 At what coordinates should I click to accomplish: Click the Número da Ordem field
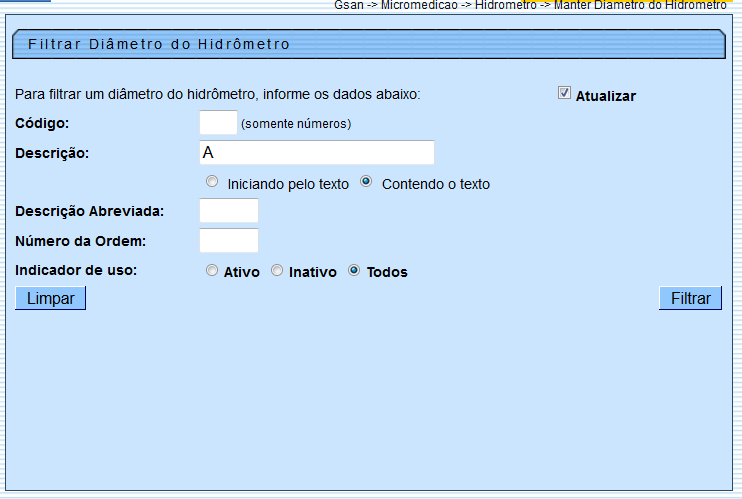(229, 241)
